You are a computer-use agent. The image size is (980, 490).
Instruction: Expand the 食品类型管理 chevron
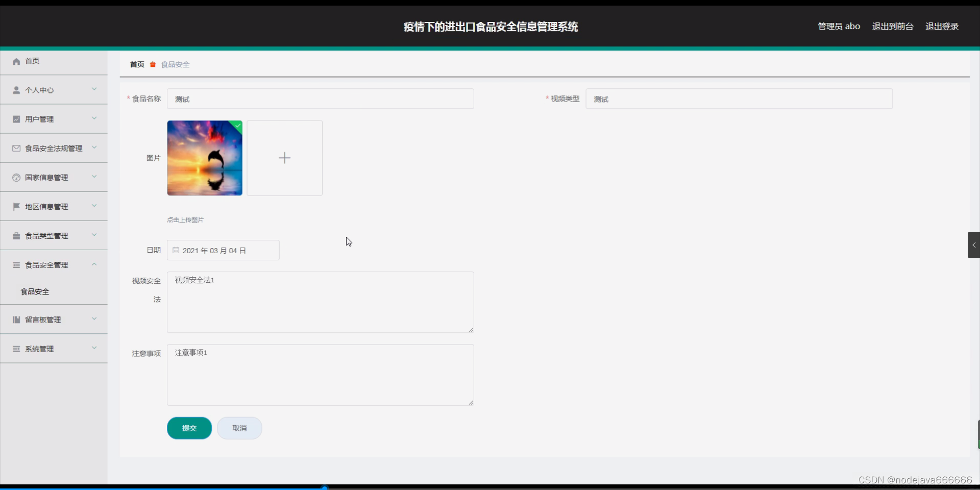[94, 235]
